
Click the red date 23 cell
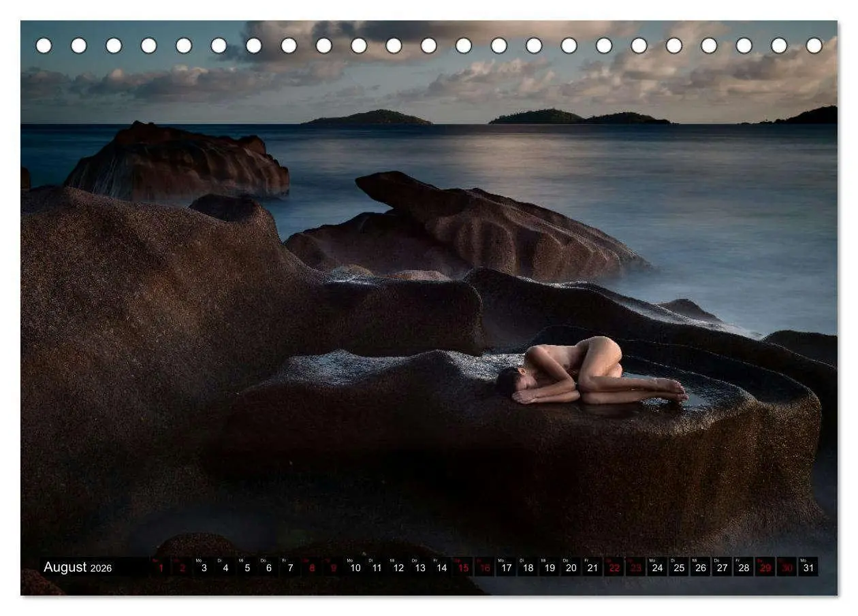pos(635,566)
